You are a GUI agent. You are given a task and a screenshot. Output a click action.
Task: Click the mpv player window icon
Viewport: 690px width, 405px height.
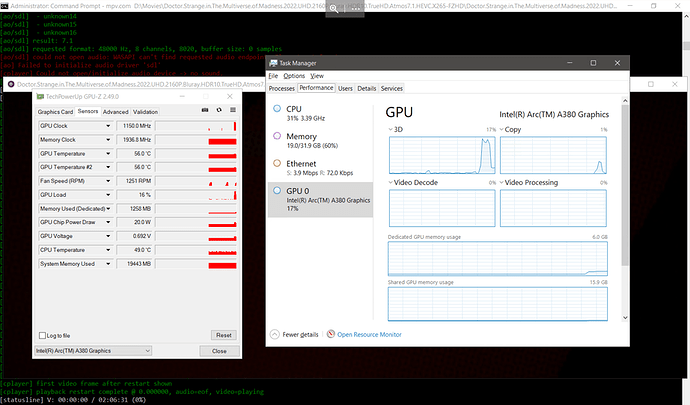[11, 84]
